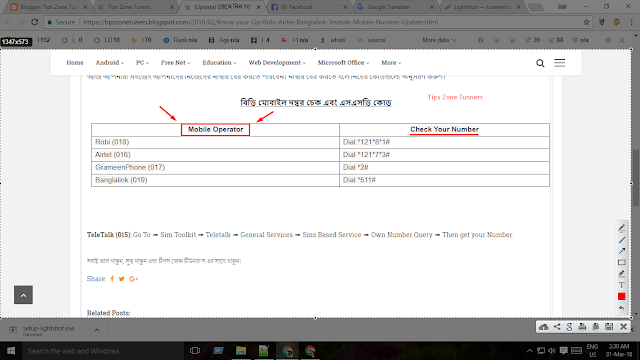Share screenshot on social networks
Viewport: 640px width, 360px height.
[557, 327]
